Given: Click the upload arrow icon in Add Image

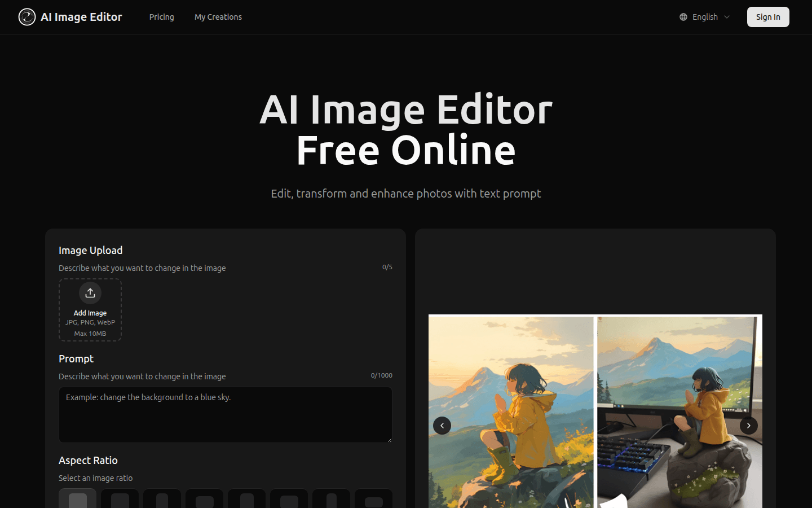Looking at the screenshot, I should coord(90,293).
